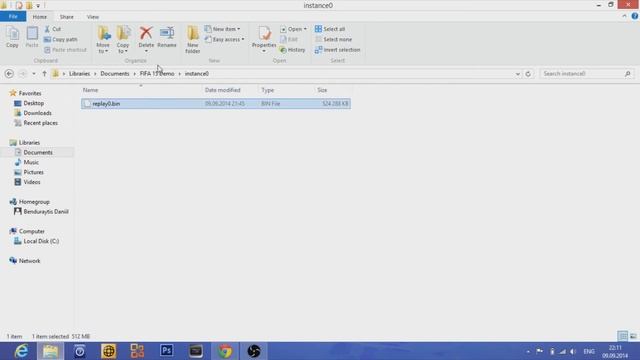Open Recent places in Favorites
The height and width of the screenshot is (360, 640).
(x=40, y=123)
